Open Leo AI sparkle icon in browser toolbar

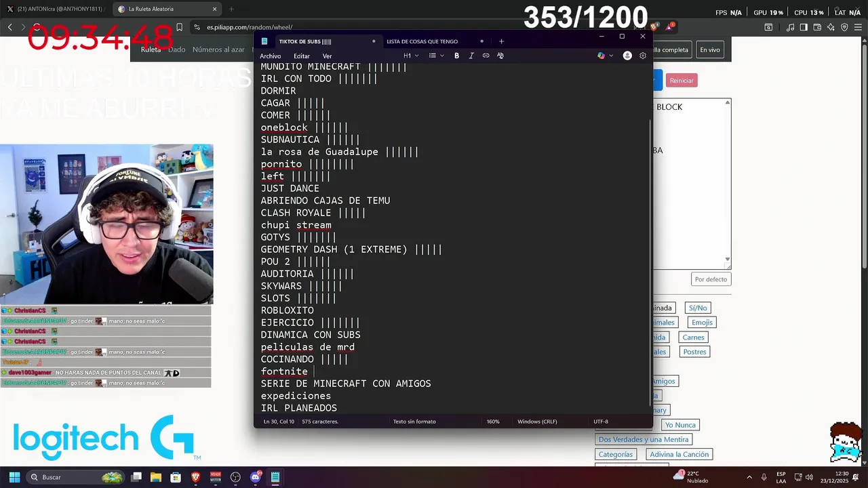click(831, 27)
